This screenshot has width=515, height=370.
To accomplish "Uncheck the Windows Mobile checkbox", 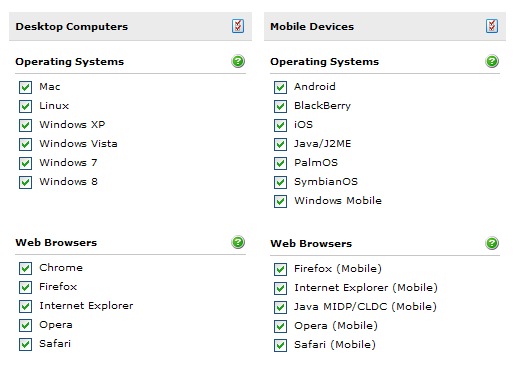I will 280,201.
